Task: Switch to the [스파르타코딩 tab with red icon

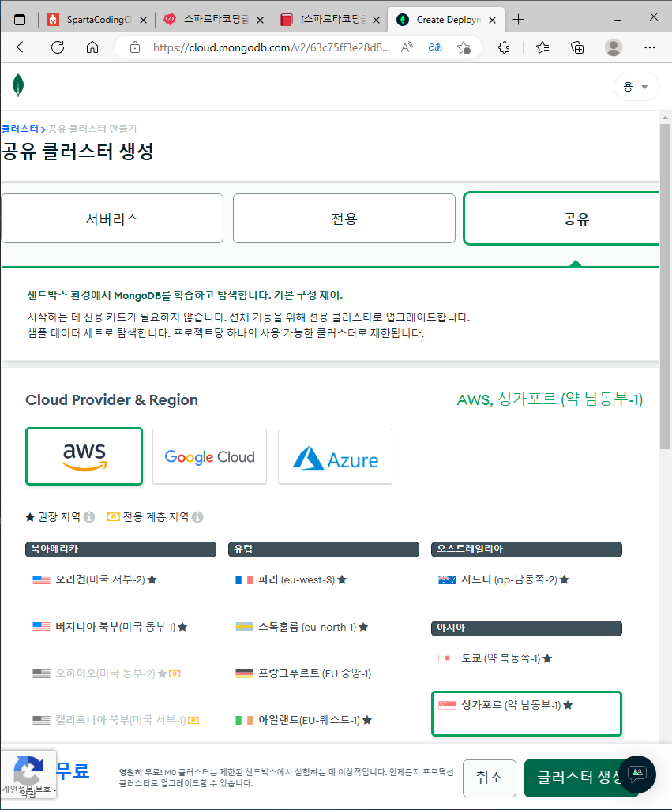Action: click(x=330, y=20)
